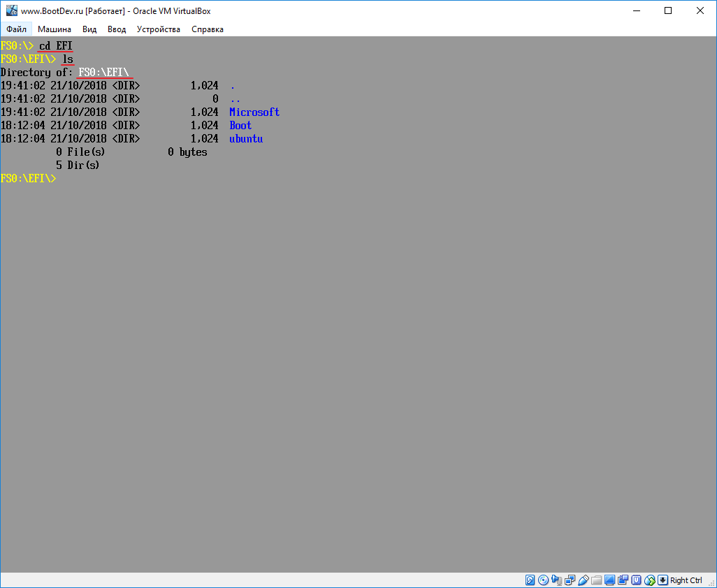This screenshot has height=588, width=717.
Task: Minimize the VirtualBox window
Action: [x=637, y=10]
